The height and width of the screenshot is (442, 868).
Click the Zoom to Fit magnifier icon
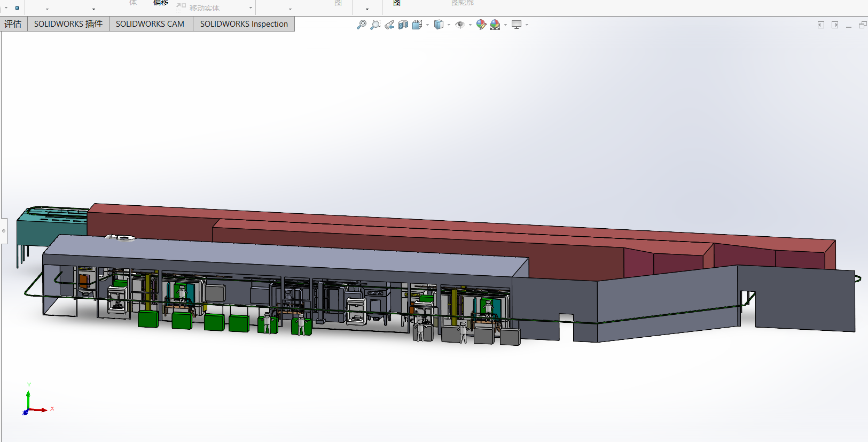coord(362,25)
